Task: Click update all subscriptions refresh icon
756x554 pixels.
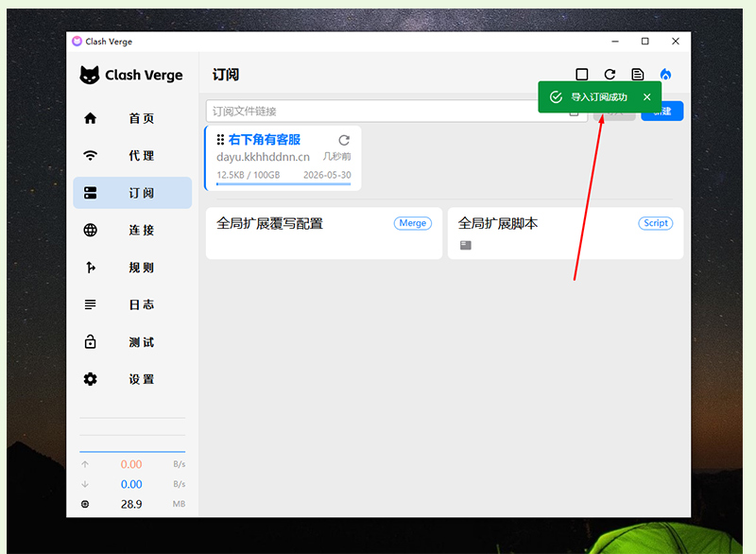Action: point(610,75)
